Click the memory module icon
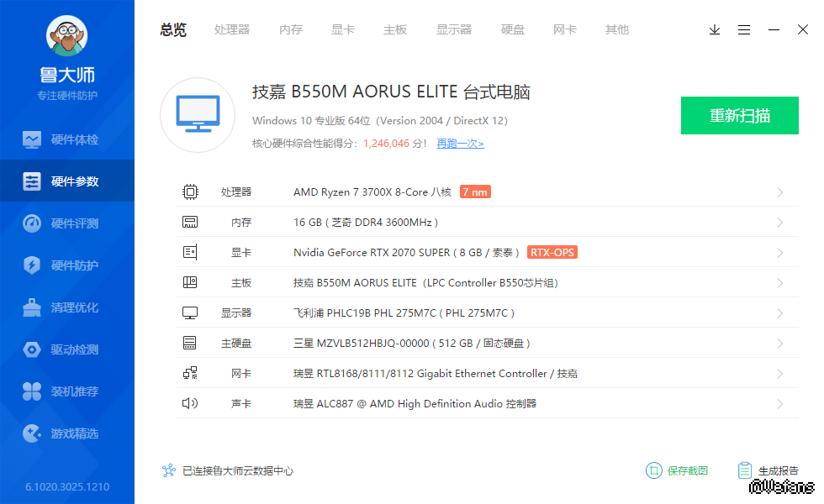This screenshot has width=824, height=504. click(190, 222)
